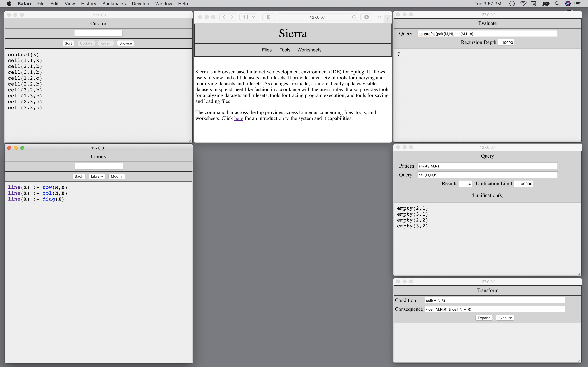The image size is (588, 367).
Task: Open the sidebar options dropdown chevron
Action: (253, 17)
